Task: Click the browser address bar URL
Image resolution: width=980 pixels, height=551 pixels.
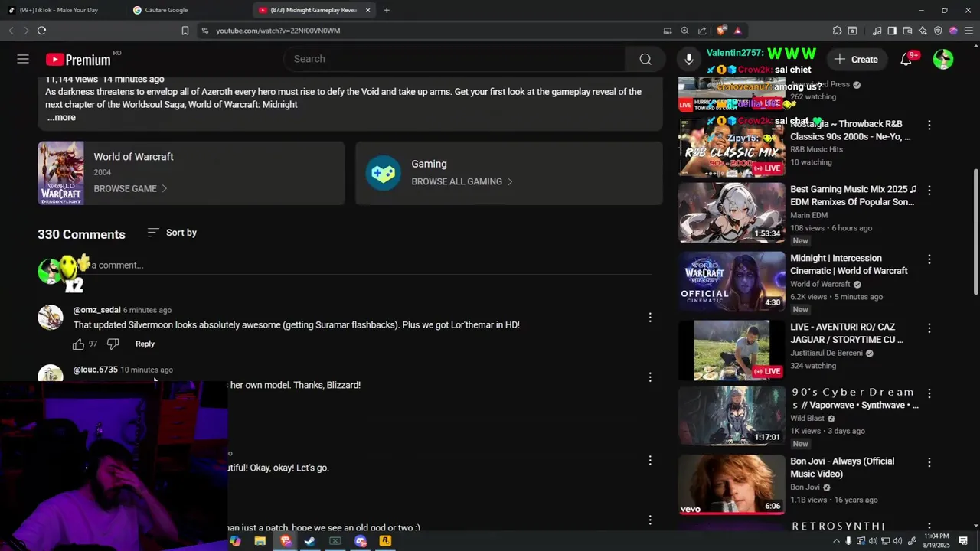Action: point(278,31)
